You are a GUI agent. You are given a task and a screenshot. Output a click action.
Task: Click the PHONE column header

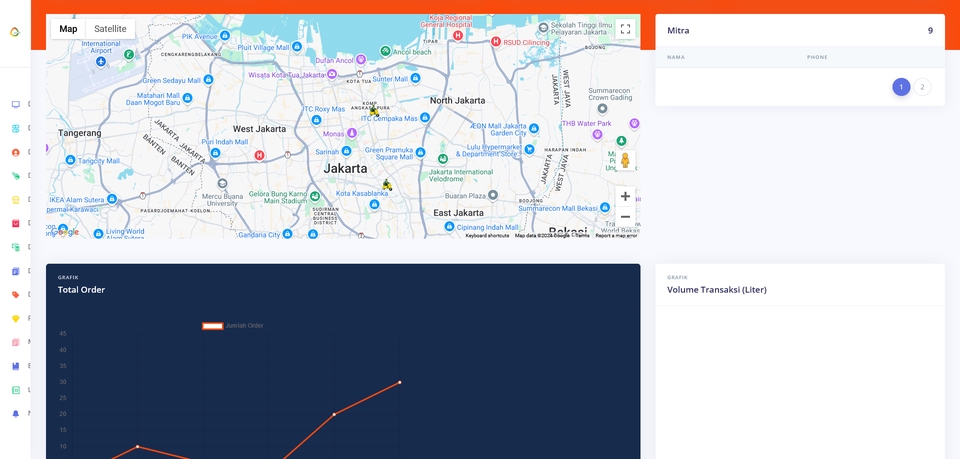[817, 57]
